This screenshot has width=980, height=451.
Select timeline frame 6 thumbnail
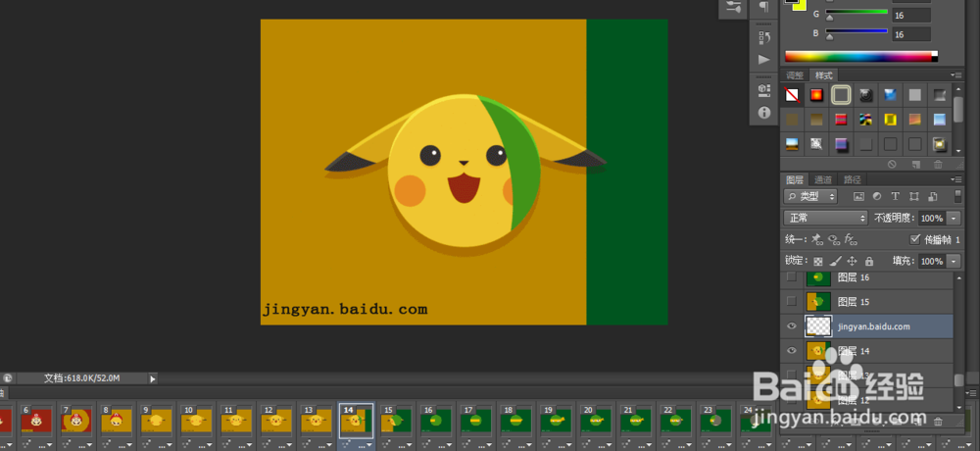36,420
